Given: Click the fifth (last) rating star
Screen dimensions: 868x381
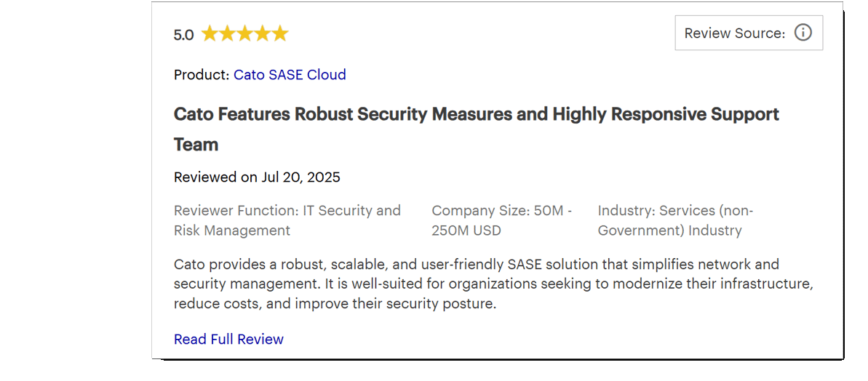Looking at the screenshot, I should [279, 33].
